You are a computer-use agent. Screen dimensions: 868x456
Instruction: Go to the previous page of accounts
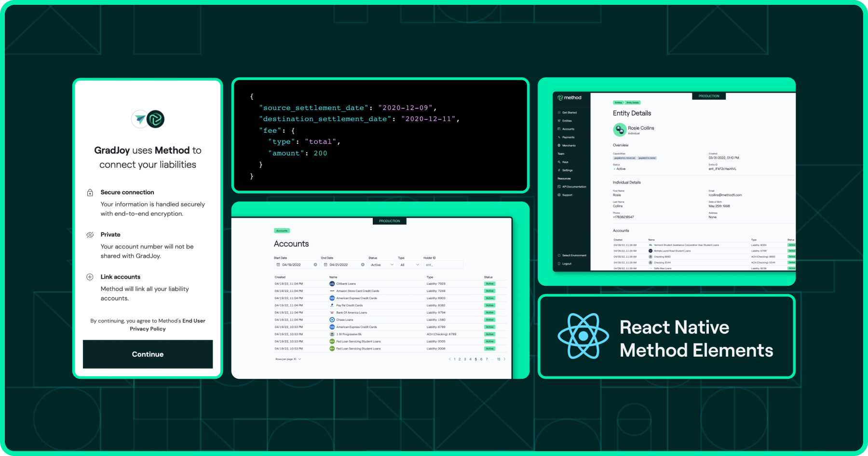pyautogui.click(x=449, y=359)
